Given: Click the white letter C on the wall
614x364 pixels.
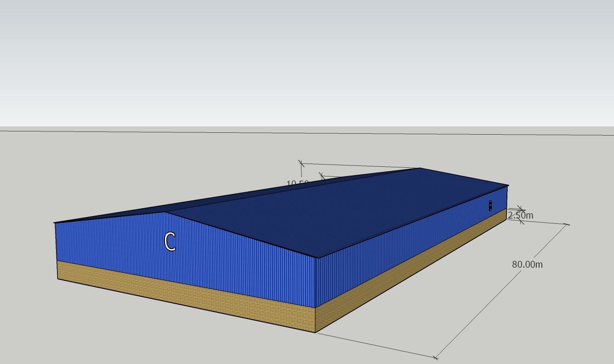Looking at the screenshot, I should pyautogui.click(x=170, y=242).
